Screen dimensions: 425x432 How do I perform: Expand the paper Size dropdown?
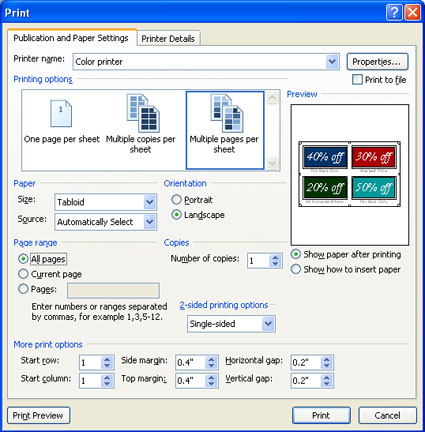pyautogui.click(x=150, y=202)
